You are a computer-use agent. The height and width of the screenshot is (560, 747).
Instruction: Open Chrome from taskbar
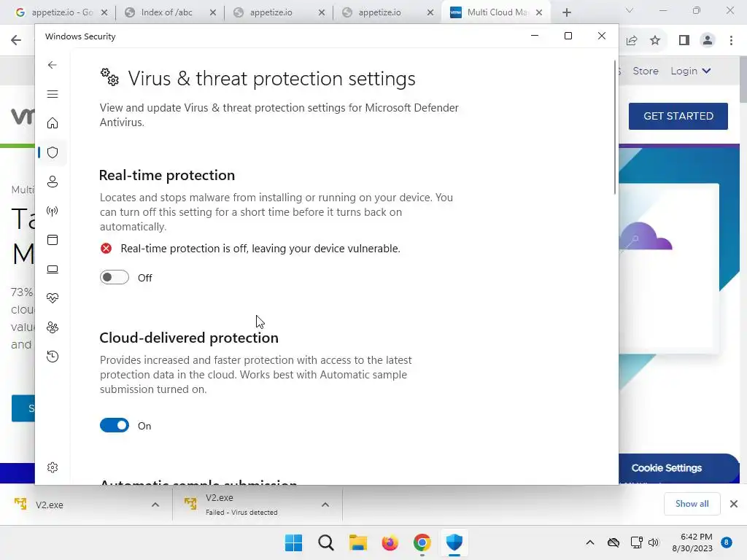click(422, 542)
